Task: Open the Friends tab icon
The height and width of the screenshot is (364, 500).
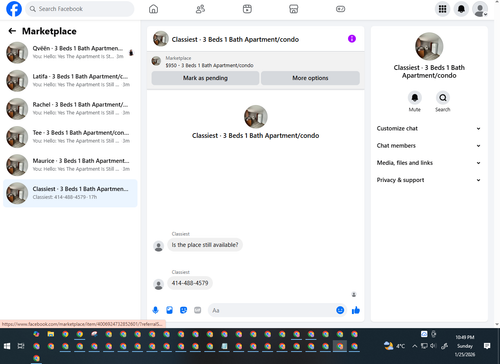Action: click(200, 9)
